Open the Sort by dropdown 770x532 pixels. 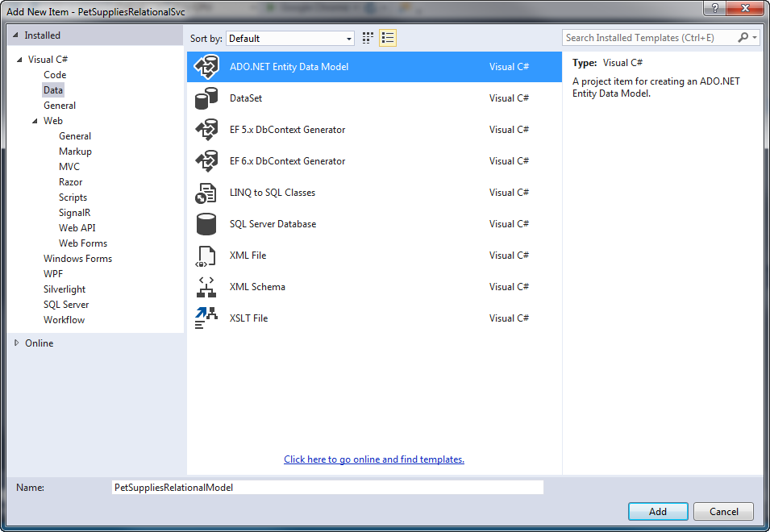(290, 39)
